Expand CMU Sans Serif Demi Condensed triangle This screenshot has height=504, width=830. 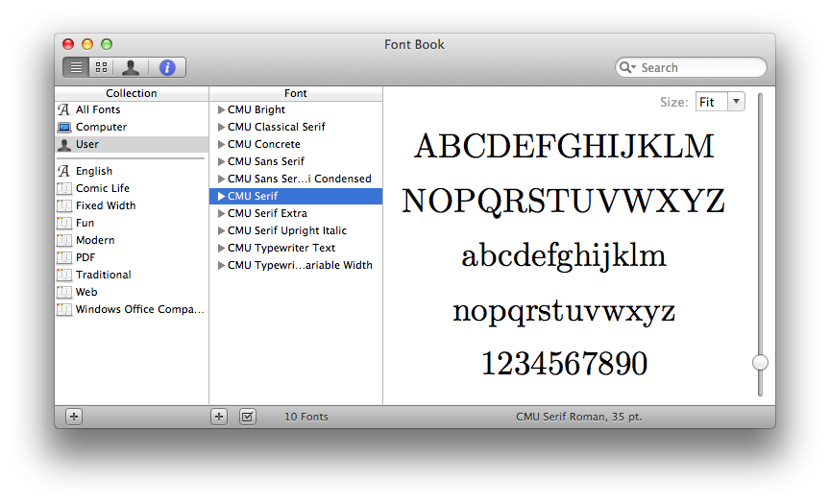221,179
